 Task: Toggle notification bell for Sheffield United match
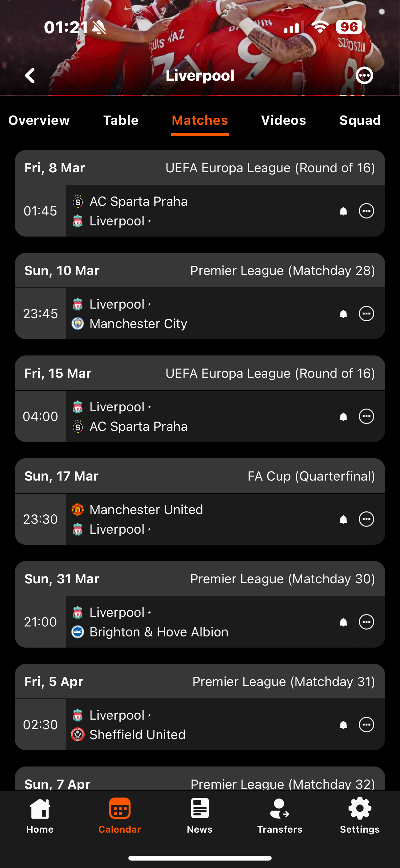(343, 725)
